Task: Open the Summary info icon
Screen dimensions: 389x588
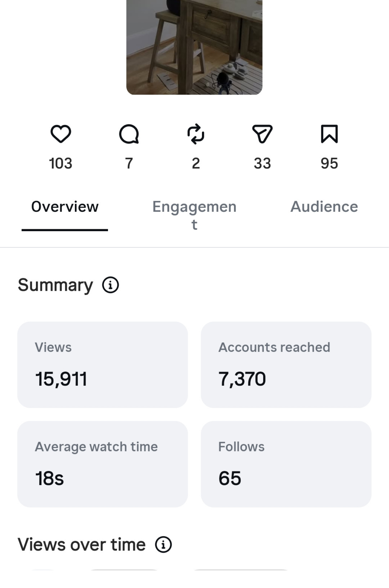Action: (x=111, y=285)
